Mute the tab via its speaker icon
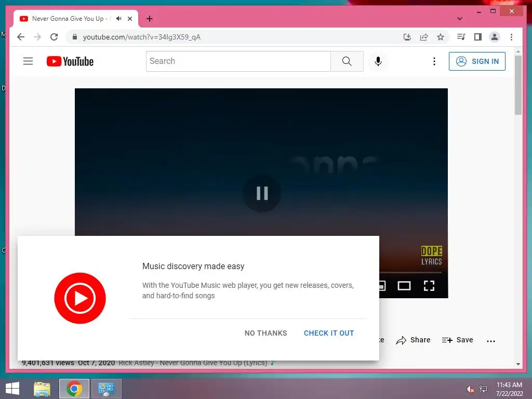The width and height of the screenshot is (532, 399). tap(118, 18)
